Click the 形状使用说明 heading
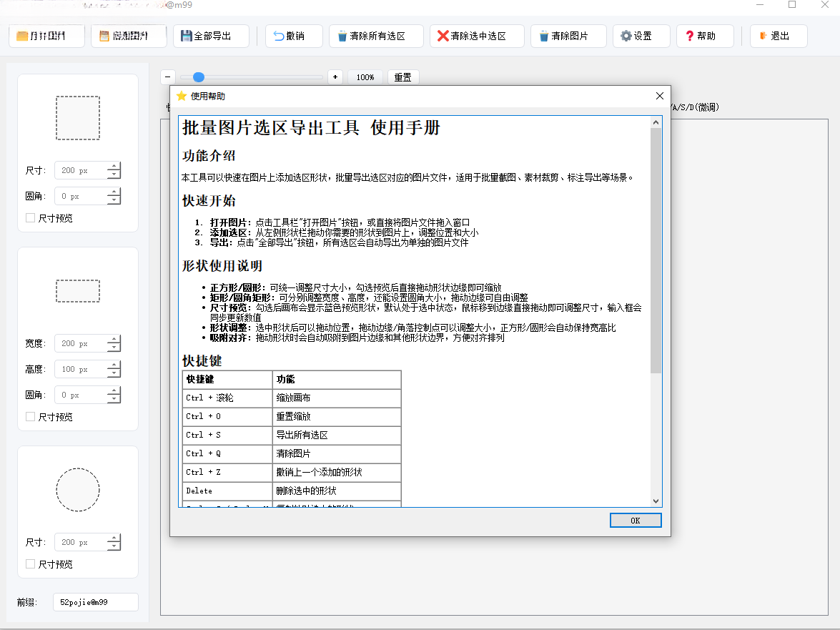The height and width of the screenshot is (630, 840). point(222,266)
